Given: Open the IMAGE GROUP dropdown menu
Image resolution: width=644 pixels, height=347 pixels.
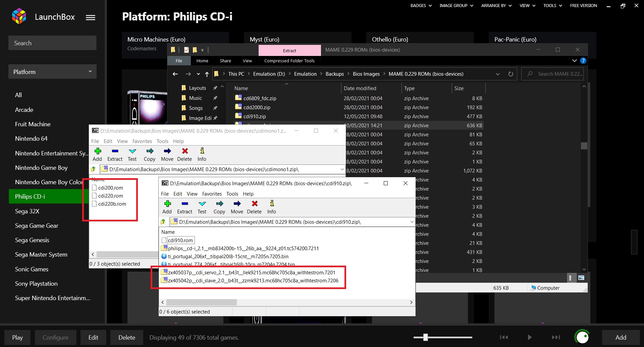Looking at the screenshot, I should (456, 5).
